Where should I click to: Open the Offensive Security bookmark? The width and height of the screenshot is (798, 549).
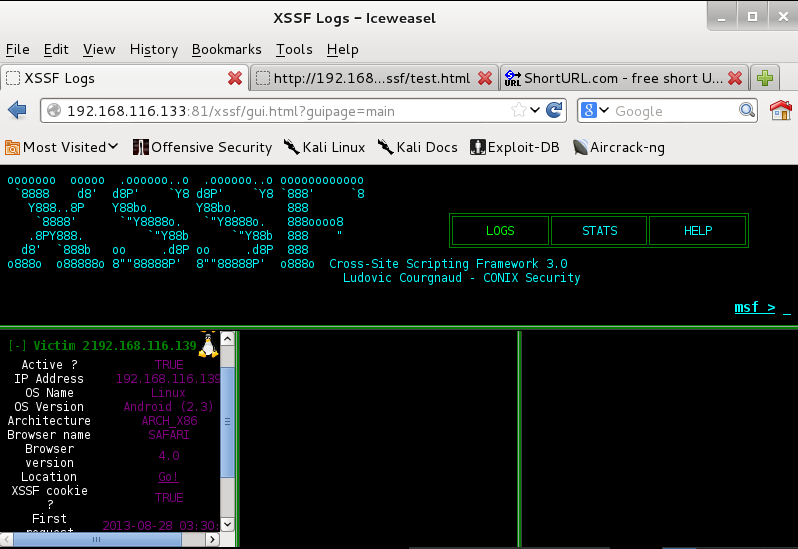click(x=202, y=147)
